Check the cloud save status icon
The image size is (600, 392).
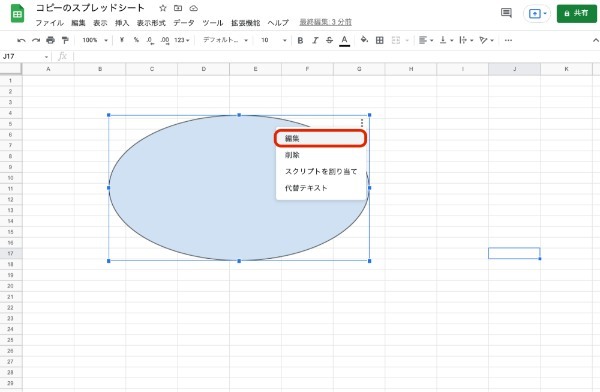[194, 8]
